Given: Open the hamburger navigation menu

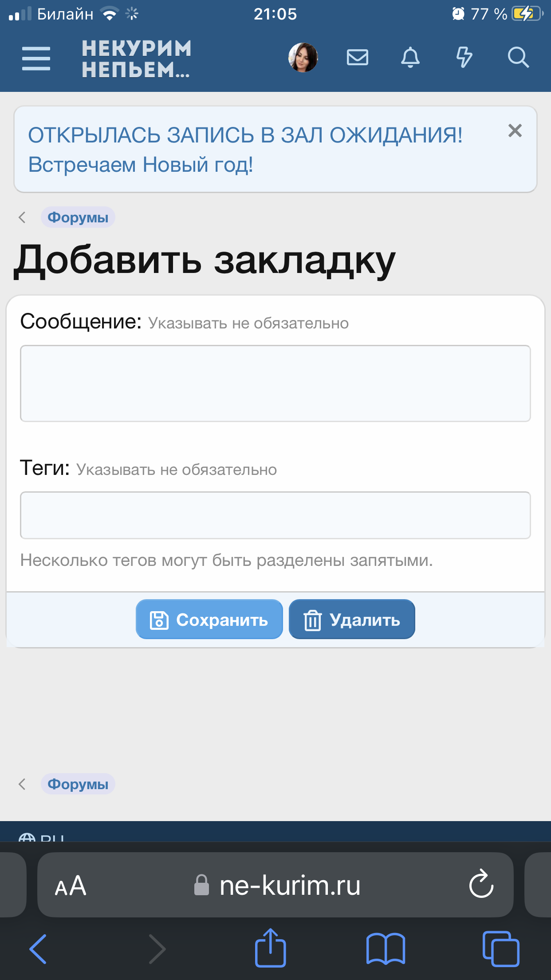Looking at the screenshot, I should tap(36, 58).
